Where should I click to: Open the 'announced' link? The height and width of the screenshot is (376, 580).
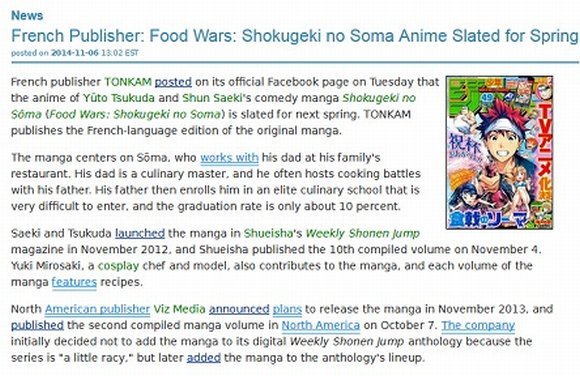pyautogui.click(x=239, y=309)
